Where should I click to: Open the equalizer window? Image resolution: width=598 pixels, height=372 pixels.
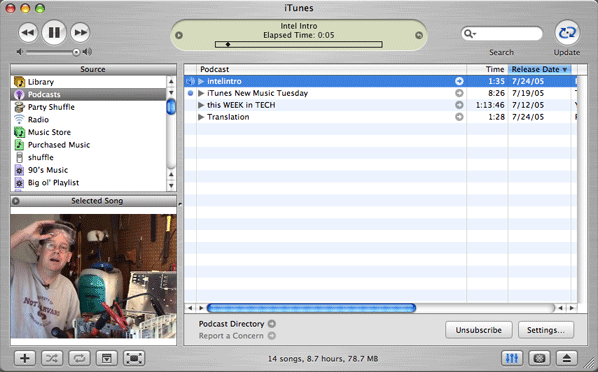click(512, 358)
